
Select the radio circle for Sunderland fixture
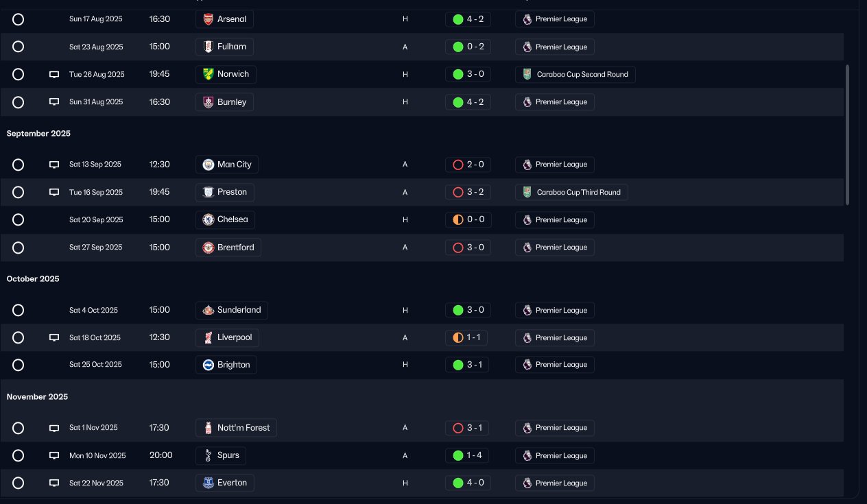[19, 310]
